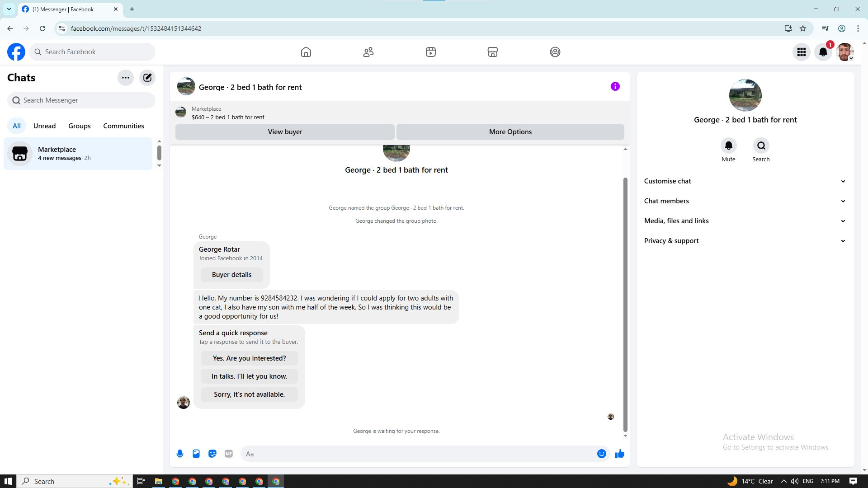Screen dimensions: 868x488
Task: Send a thumbs-up like
Action: [619, 454]
